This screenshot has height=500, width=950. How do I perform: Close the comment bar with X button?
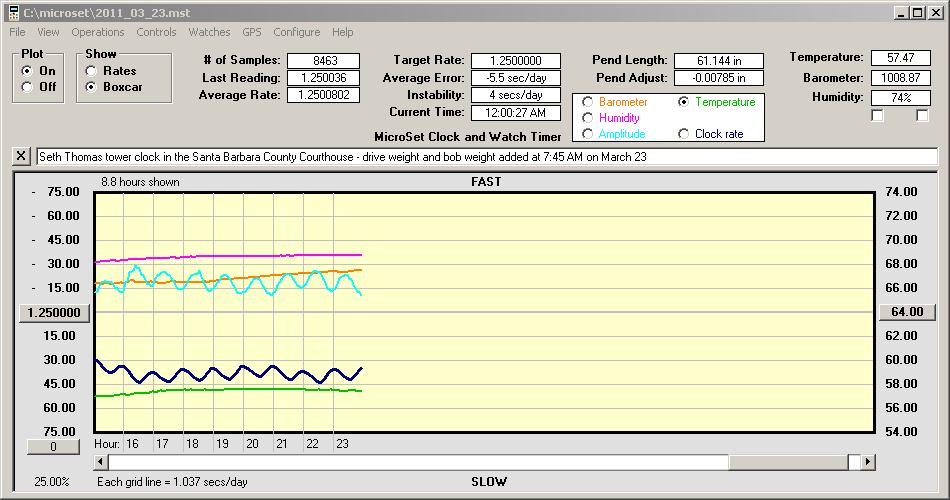21,156
